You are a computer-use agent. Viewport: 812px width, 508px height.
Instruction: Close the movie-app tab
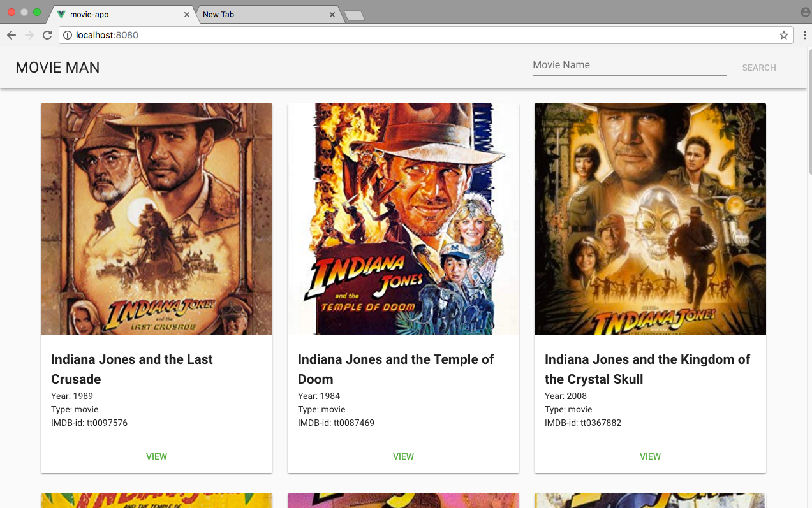(187, 14)
